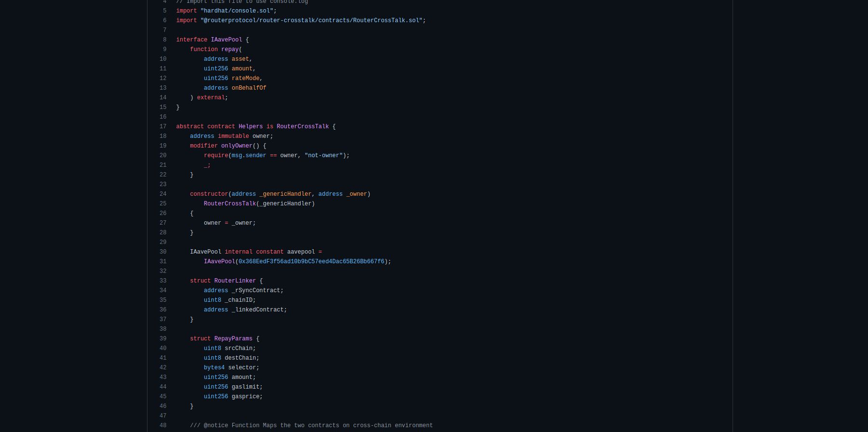
Task: Click the rateMode parameter
Action: coord(245,78)
